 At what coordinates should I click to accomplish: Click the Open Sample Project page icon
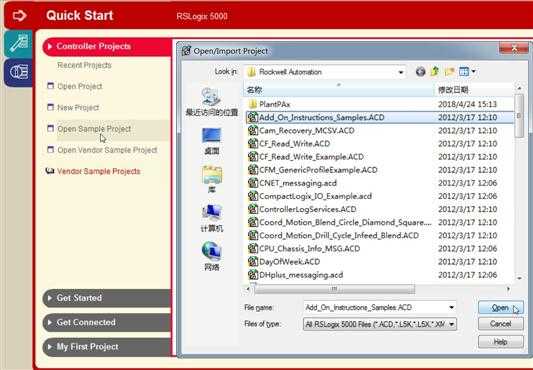point(50,129)
